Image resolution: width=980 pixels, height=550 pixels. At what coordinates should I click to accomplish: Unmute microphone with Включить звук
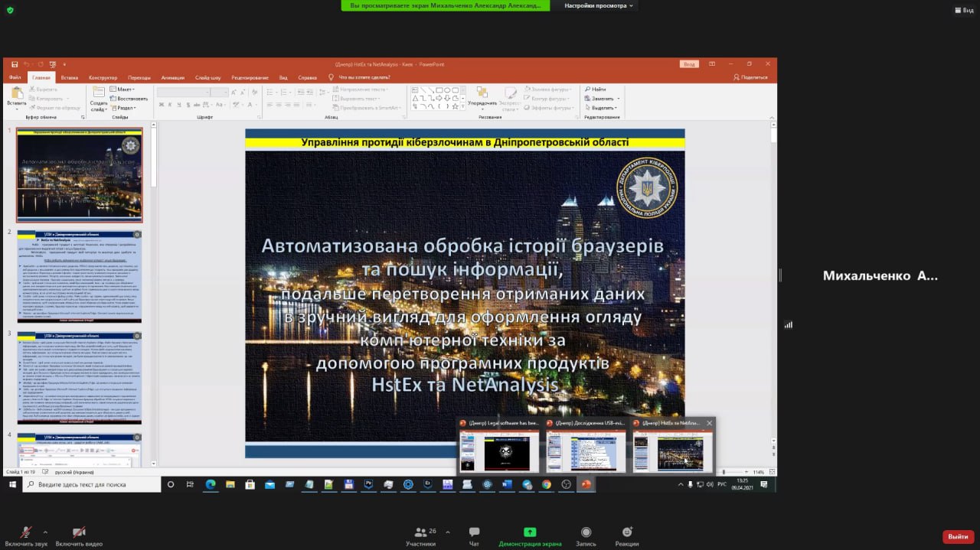26,535
